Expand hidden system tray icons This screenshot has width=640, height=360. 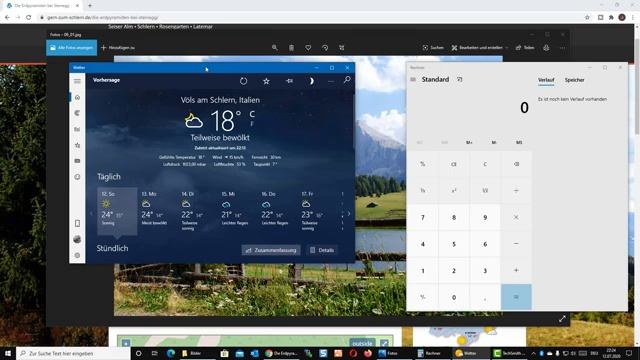pos(533,353)
